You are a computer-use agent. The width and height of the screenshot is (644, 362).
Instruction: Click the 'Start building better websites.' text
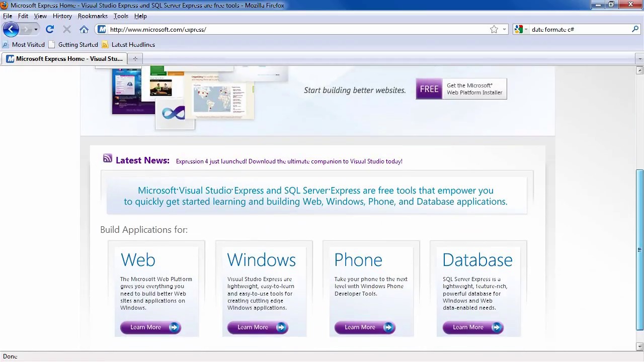point(355,90)
